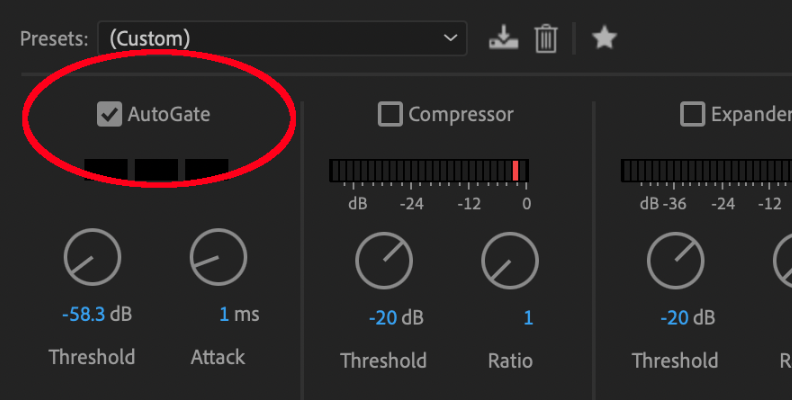Viewport: 792px width, 400px height.
Task: Enable the Expander checkbox
Action: pyautogui.click(x=692, y=114)
